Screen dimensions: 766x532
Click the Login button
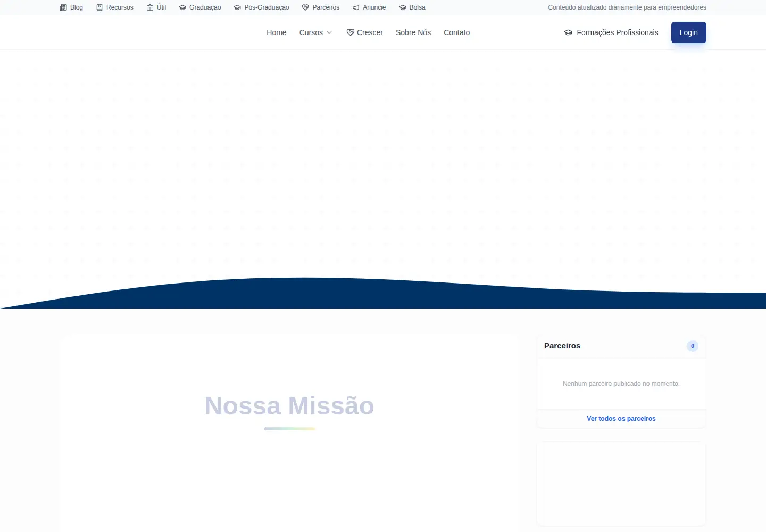coord(689,32)
